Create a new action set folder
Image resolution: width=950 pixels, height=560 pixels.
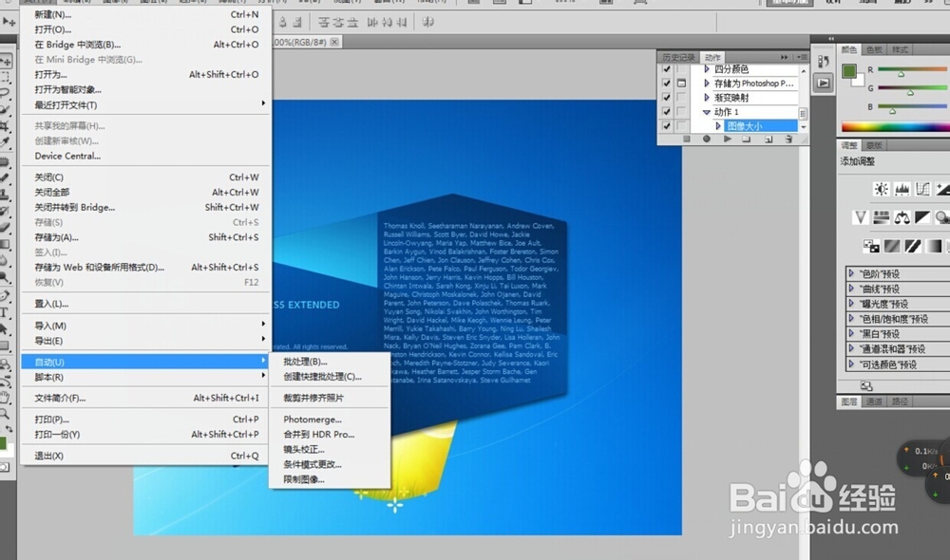[747, 139]
